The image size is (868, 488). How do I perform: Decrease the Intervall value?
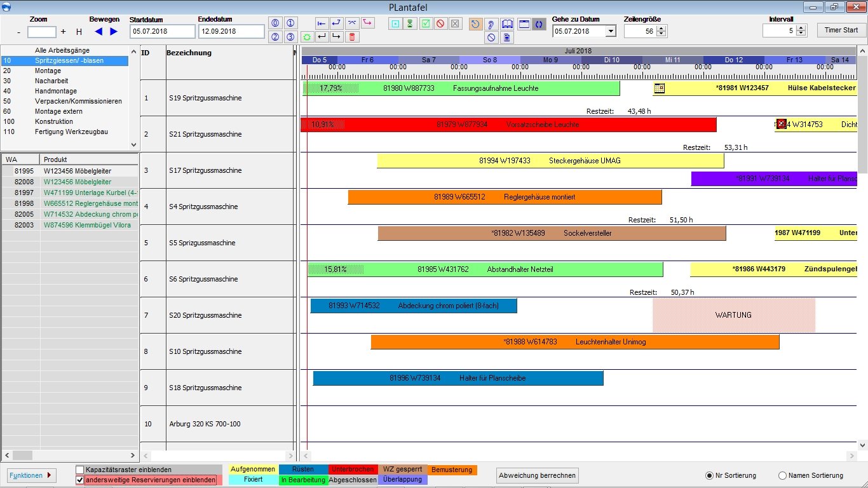point(801,34)
